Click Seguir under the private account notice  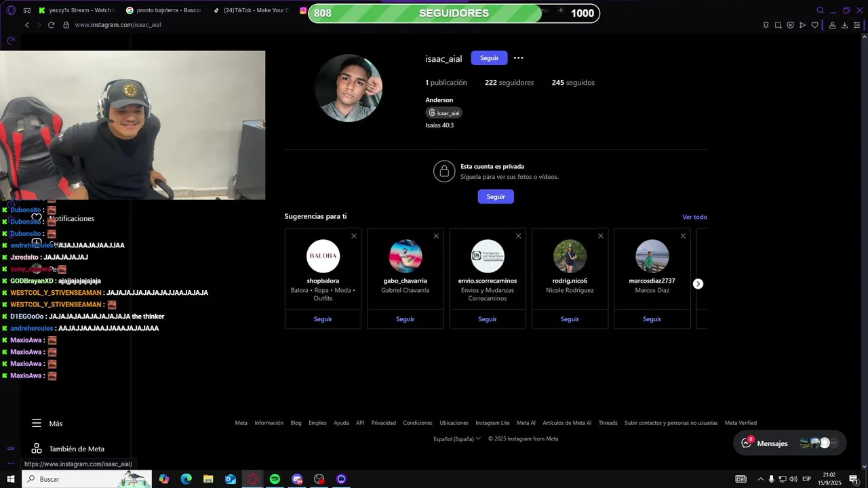click(x=496, y=197)
